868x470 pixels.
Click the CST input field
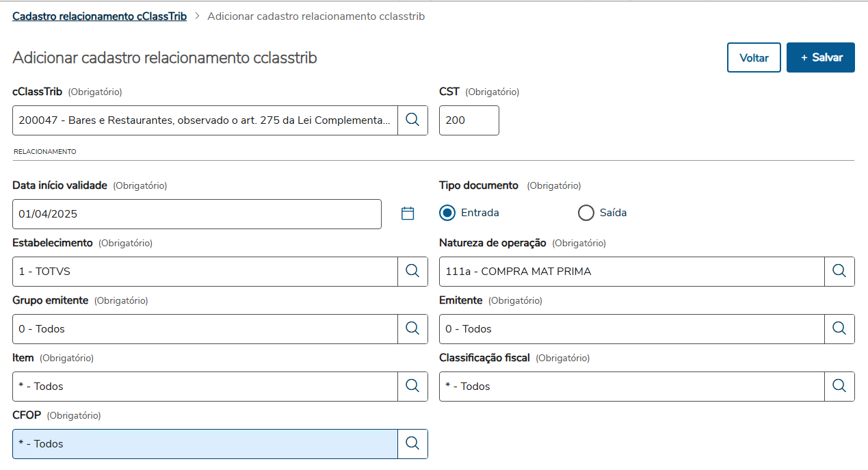(469, 120)
